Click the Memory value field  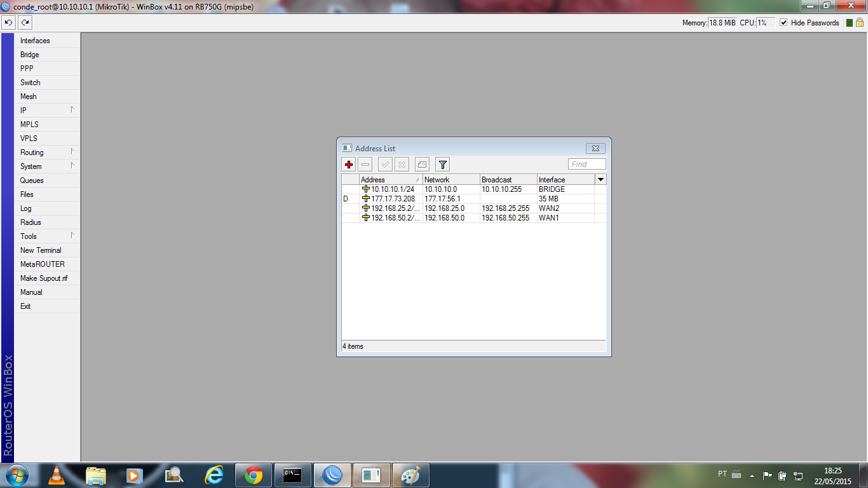722,23
